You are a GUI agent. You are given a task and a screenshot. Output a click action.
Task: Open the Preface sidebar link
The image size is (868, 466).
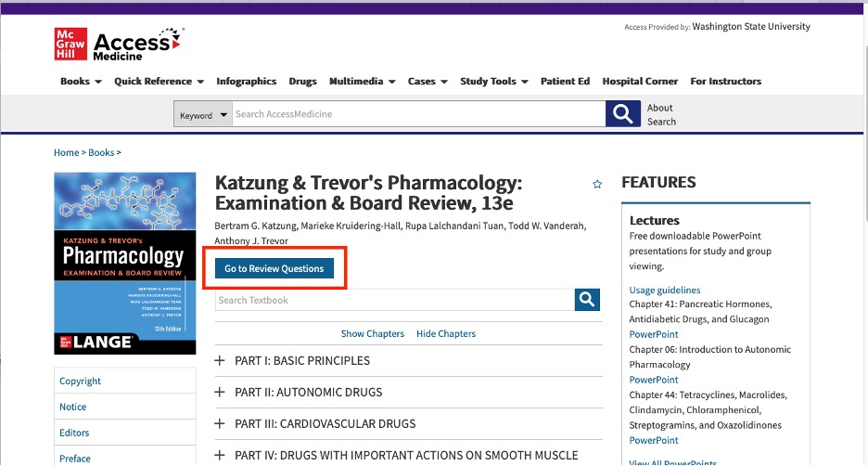pos(75,459)
